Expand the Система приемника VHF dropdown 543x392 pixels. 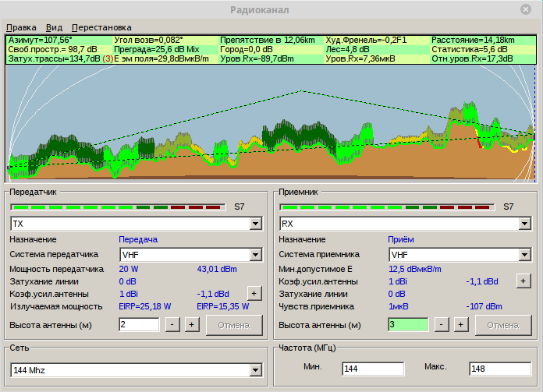pos(525,255)
